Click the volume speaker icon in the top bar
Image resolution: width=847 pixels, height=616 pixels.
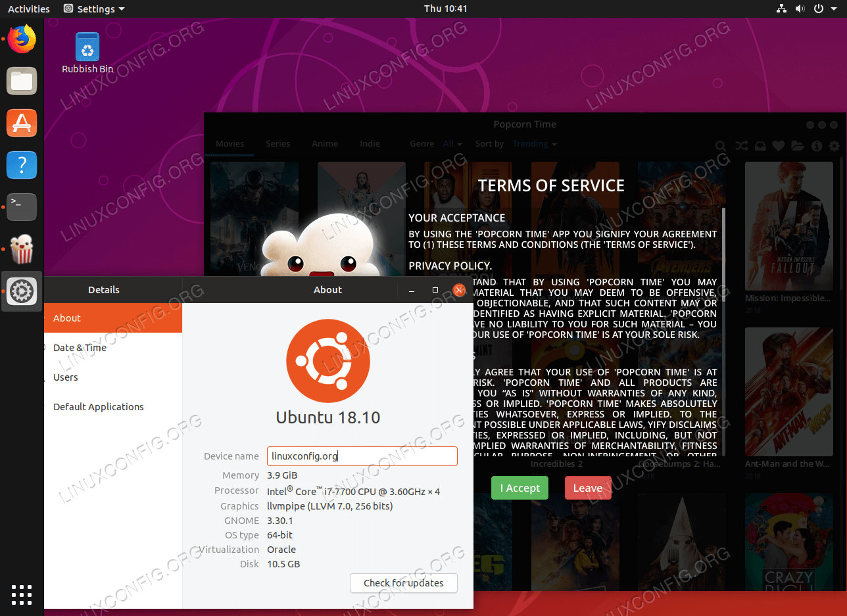(x=800, y=9)
